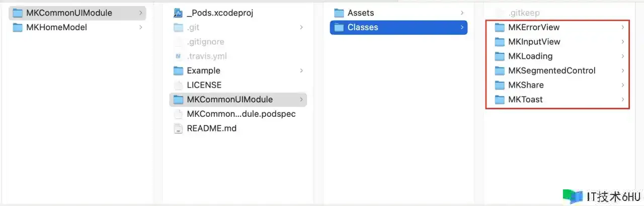
Task: Expand the MKSegmentedControl folder chevron
Action: [x=623, y=71]
